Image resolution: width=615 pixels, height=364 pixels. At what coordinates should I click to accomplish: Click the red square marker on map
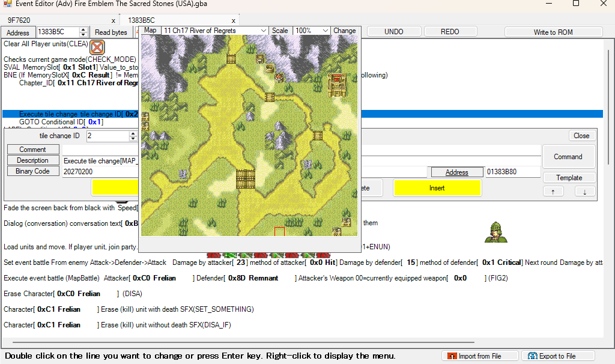coord(279,231)
